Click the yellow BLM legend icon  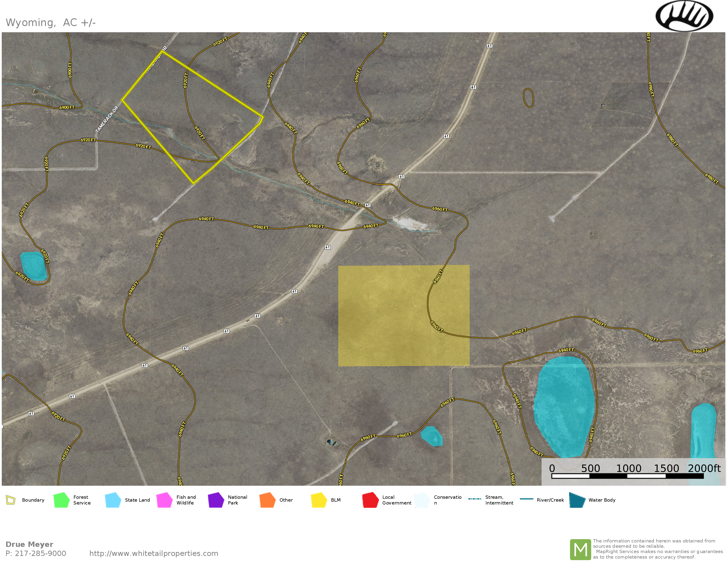[319, 500]
